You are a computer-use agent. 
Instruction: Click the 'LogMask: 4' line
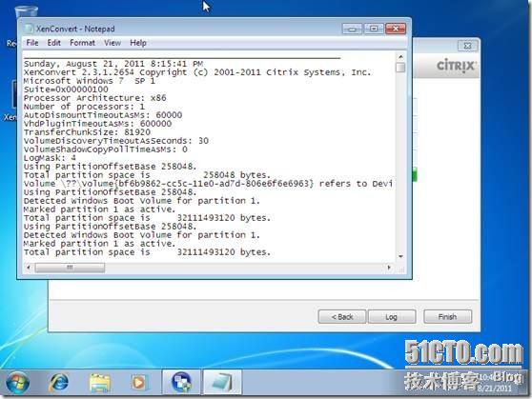50,158
